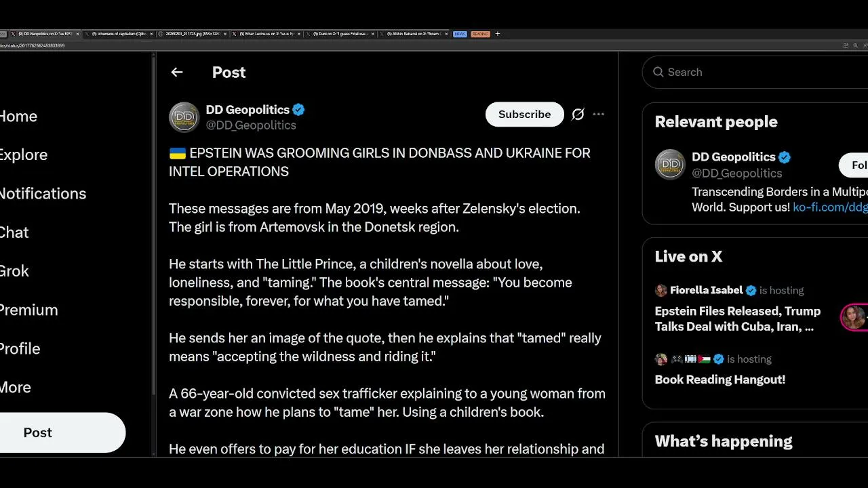The image size is (868, 488).
Task: Switch to the Dumi on X browser tab
Action: pyautogui.click(x=339, y=34)
